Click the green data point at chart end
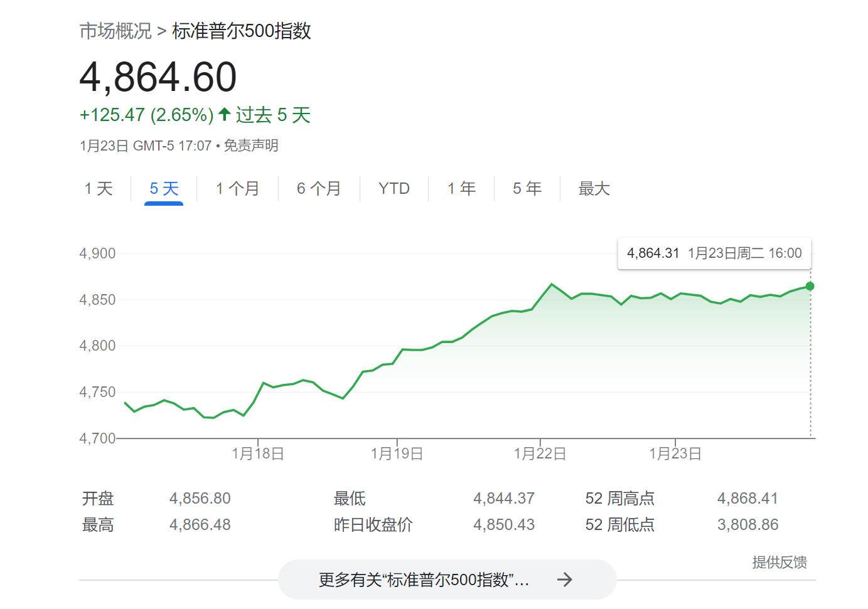 pyautogui.click(x=810, y=286)
